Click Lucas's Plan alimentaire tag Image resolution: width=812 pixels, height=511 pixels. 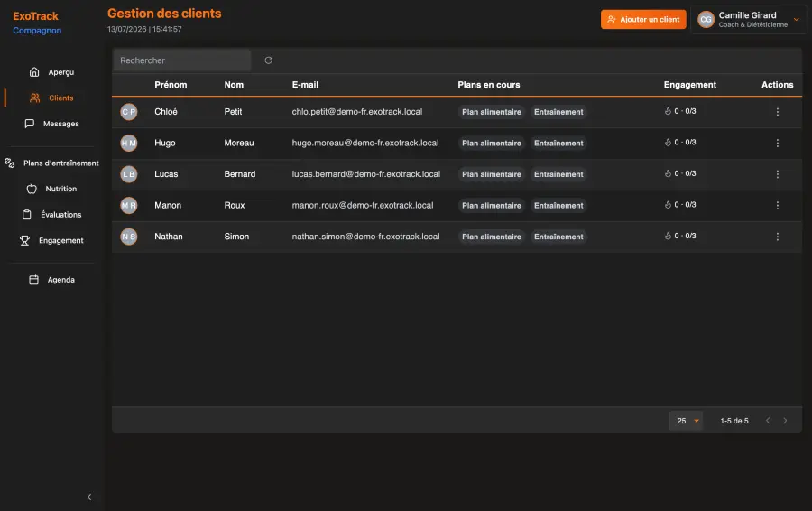[492, 174]
